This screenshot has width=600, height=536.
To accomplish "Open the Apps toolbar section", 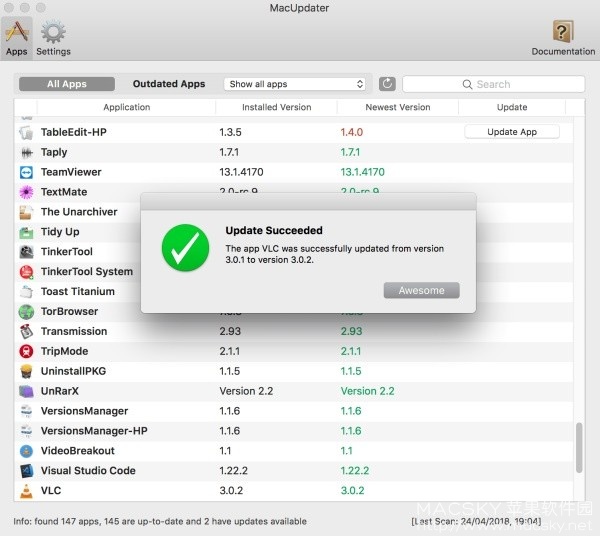I will (x=16, y=38).
